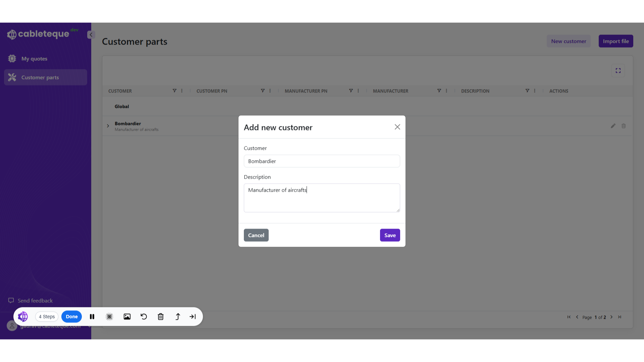Viewport: 644px width, 362px height.
Task: Click the pencil edit icon for Bombardier
Action: [613, 126]
